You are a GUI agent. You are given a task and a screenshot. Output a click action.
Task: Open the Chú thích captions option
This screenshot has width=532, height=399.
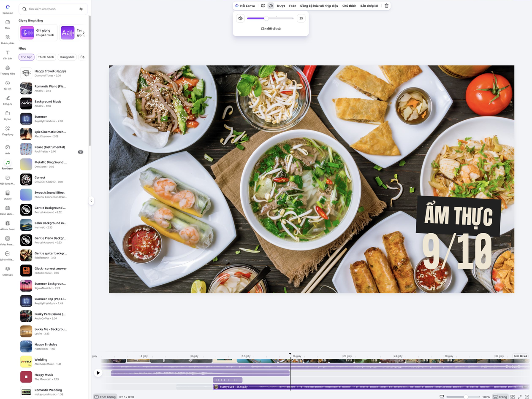click(x=349, y=6)
